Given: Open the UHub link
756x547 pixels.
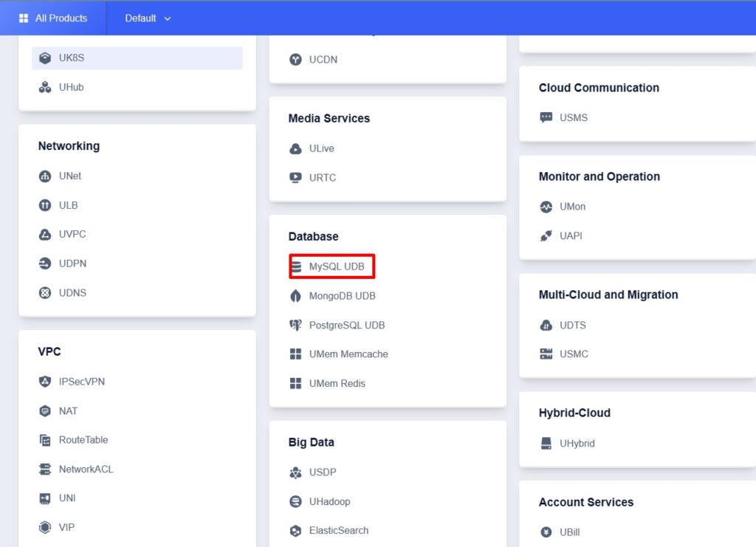Looking at the screenshot, I should pyautogui.click(x=71, y=87).
